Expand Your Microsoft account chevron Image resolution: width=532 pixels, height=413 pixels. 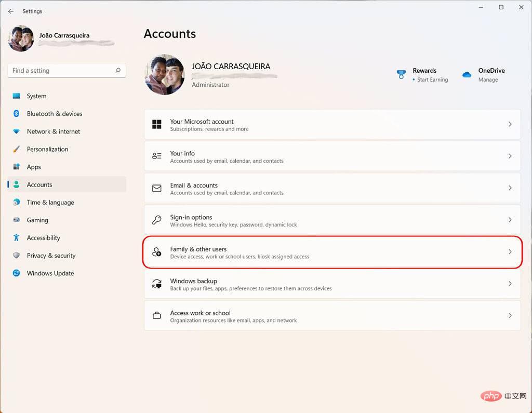tap(510, 124)
